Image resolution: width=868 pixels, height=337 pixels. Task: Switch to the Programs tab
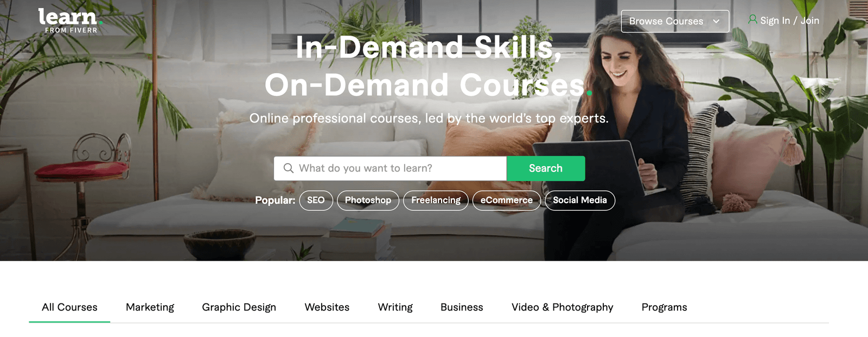tap(664, 307)
